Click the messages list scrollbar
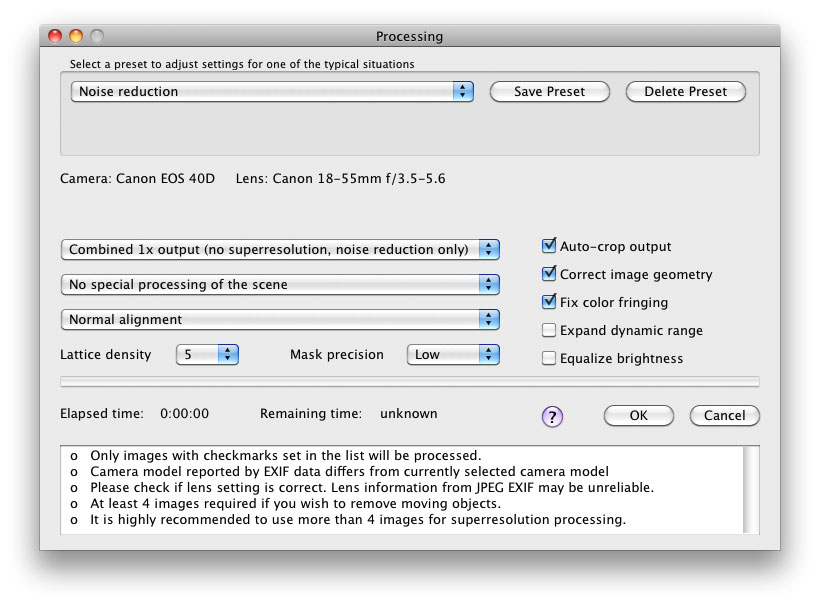820x605 pixels. coord(751,490)
